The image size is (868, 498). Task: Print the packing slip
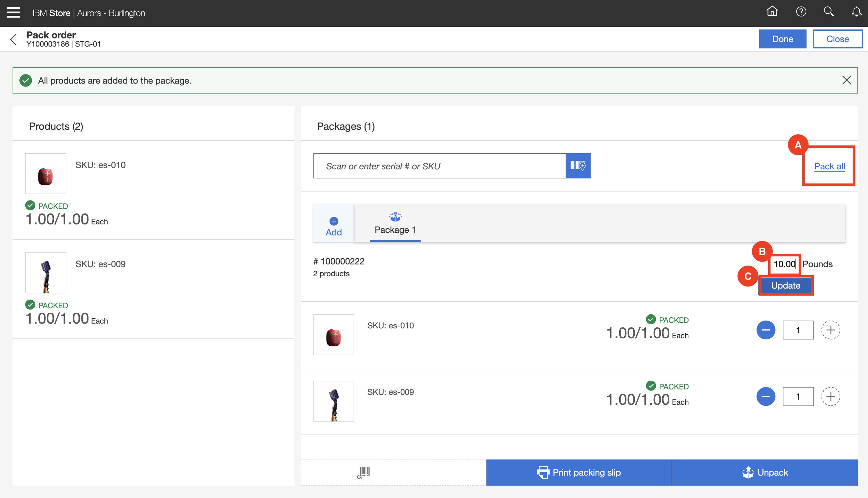(579, 473)
